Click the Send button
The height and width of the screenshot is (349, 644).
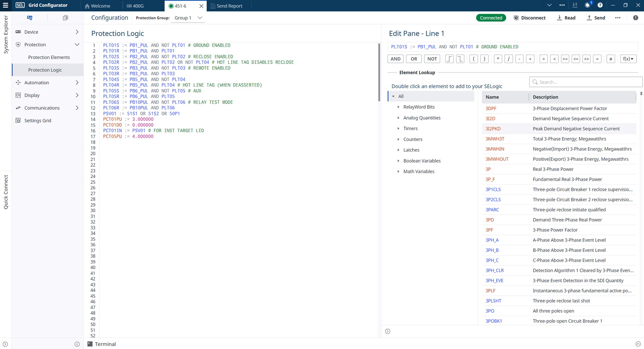(596, 18)
